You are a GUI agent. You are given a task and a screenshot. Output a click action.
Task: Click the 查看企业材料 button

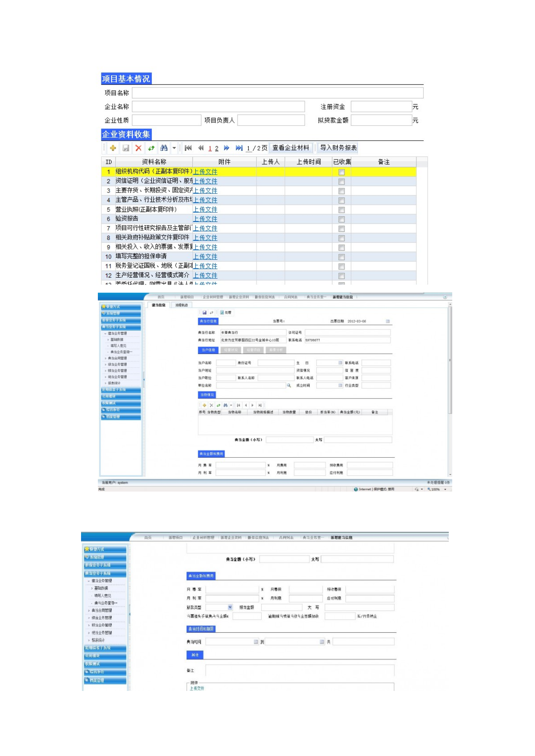(291, 148)
